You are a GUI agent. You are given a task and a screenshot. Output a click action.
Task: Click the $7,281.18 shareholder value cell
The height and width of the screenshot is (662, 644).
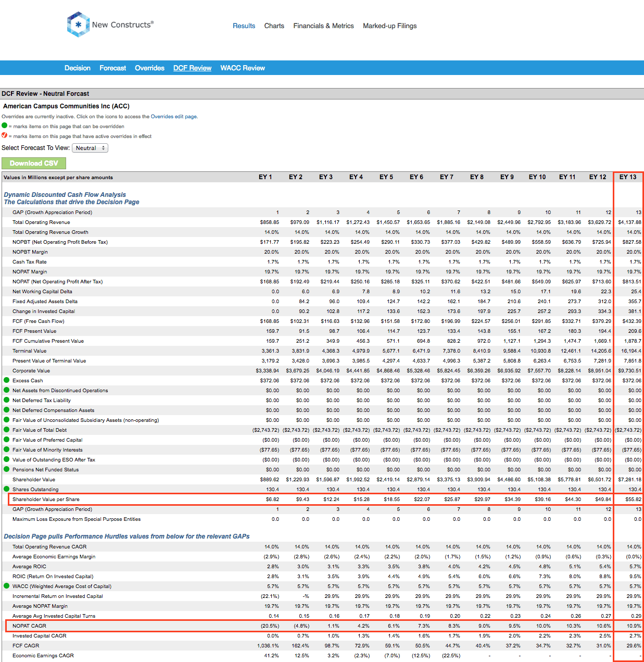(630, 480)
